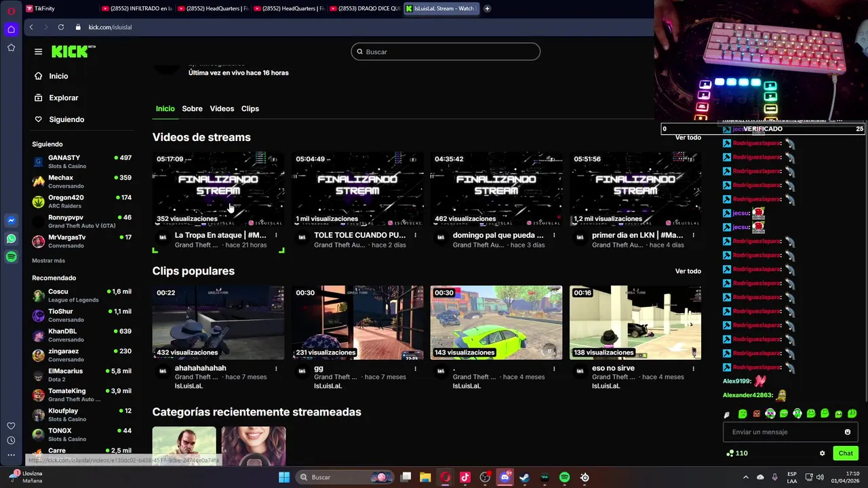This screenshot has width=868, height=488.
Task: Click the search magnifier icon
Action: click(x=359, y=52)
